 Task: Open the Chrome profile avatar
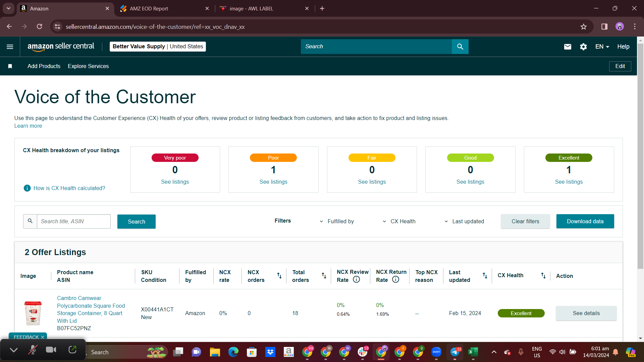(620, 27)
